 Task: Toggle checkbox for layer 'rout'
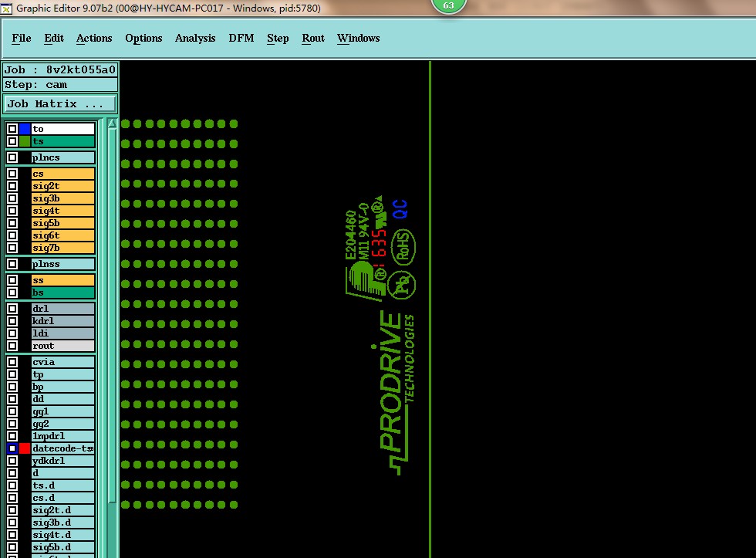(12, 346)
